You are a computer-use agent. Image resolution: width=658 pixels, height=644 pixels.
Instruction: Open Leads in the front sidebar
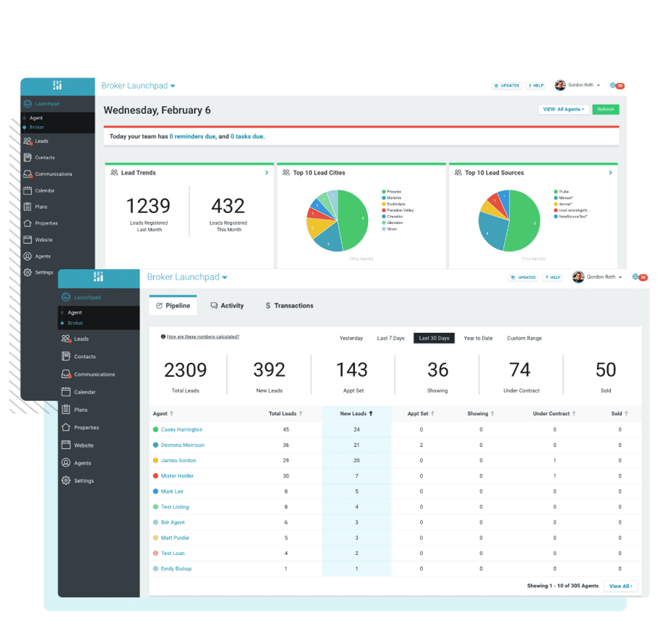click(81, 339)
